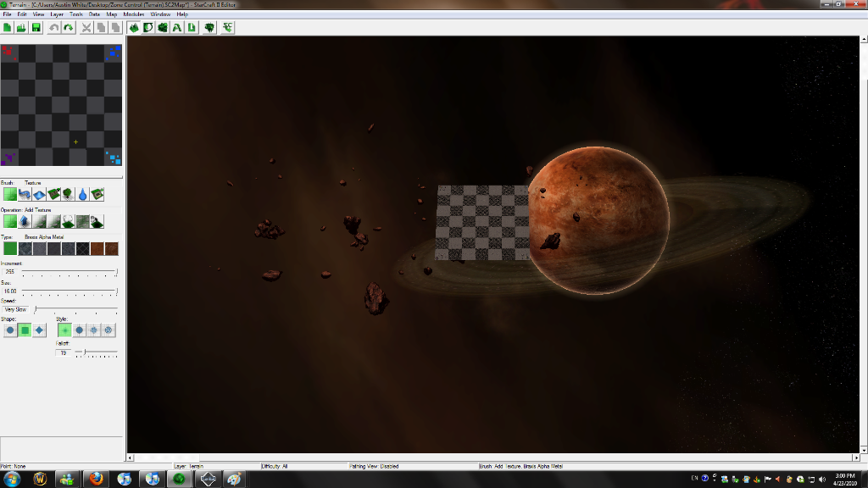Click the Redo arrow in toolbar

pos(68,28)
